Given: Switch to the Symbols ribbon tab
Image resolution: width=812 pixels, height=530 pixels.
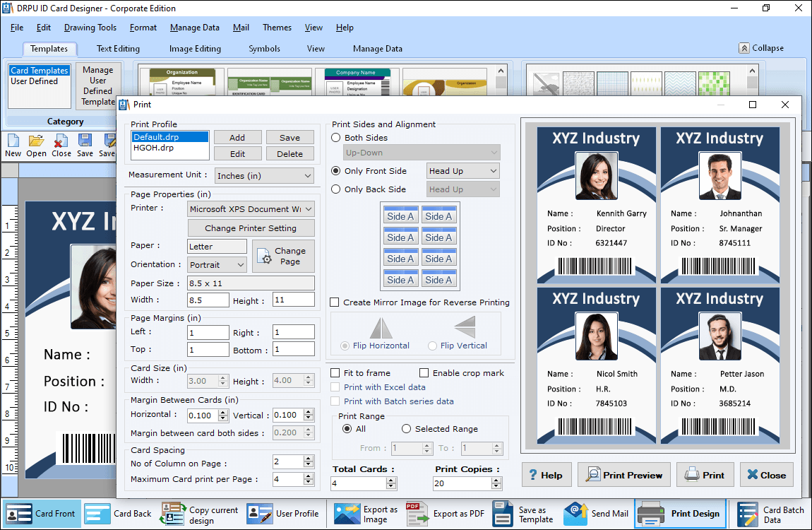Looking at the screenshot, I should 265,49.
